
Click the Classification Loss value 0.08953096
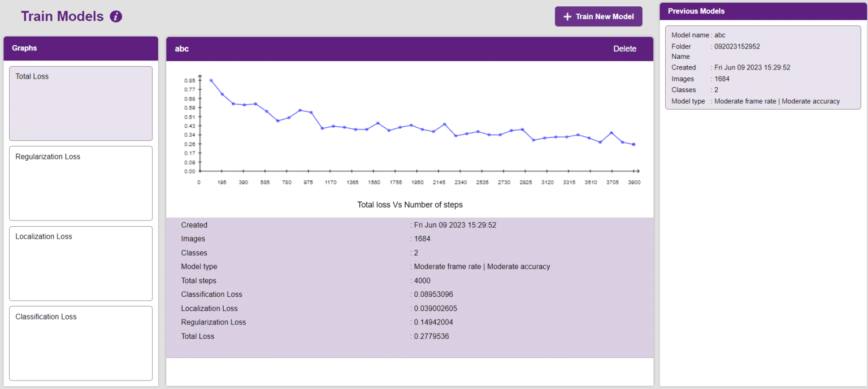[x=434, y=294]
